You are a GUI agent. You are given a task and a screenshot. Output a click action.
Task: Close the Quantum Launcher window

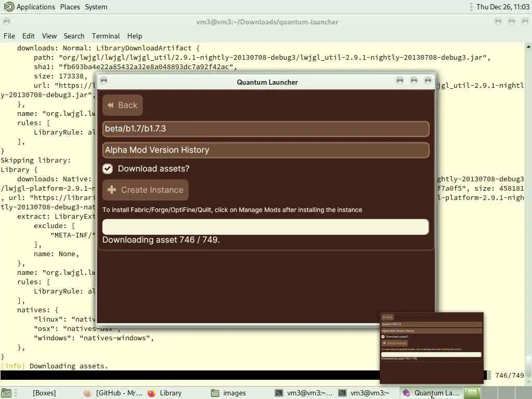tap(428, 81)
